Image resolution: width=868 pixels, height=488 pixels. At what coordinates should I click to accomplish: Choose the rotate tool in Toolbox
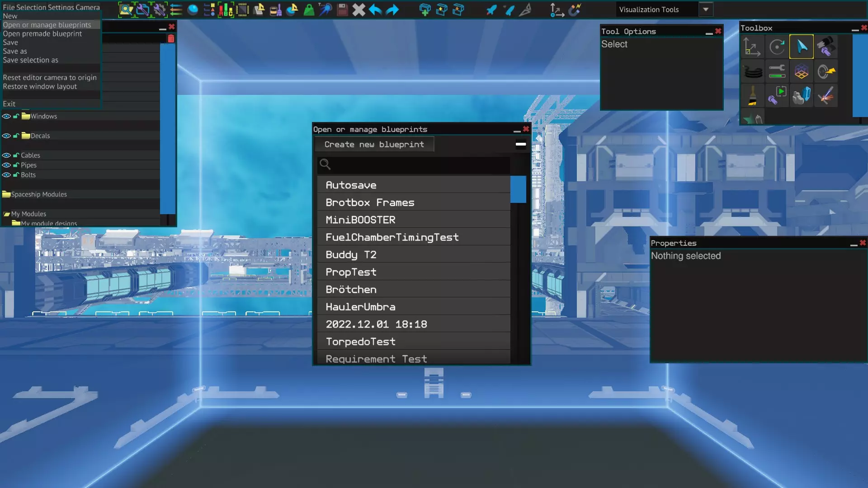777,47
